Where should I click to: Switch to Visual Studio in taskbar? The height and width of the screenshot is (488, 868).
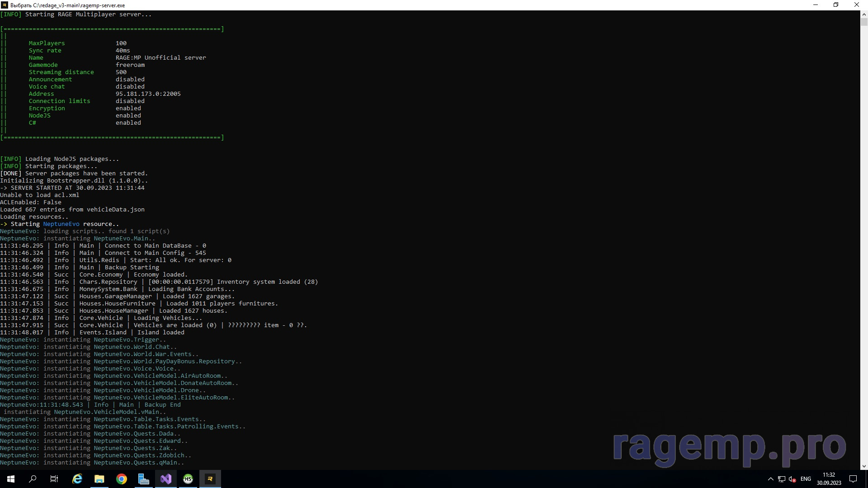pyautogui.click(x=166, y=479)
